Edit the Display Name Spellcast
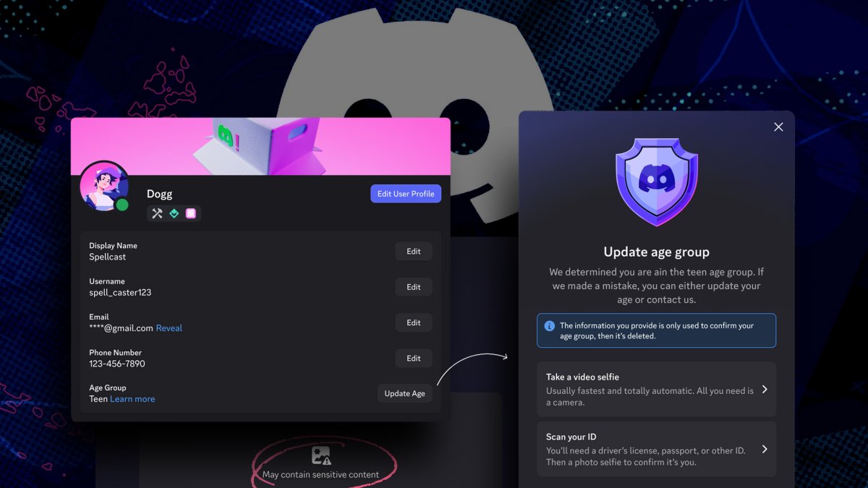The height and width of the screenshot is (488, 868). point(413,251)
